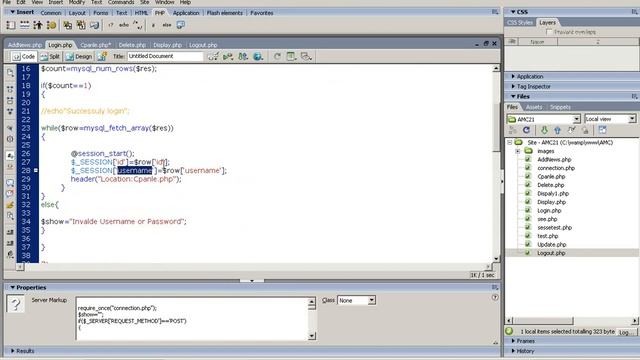Click the Title input field
The image size is (640, 360).
pos(165,56)
